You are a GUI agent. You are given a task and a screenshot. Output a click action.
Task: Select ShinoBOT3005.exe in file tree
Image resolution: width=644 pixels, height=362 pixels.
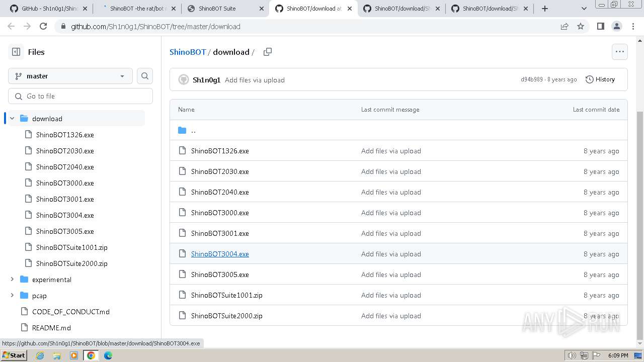(65, 231)
